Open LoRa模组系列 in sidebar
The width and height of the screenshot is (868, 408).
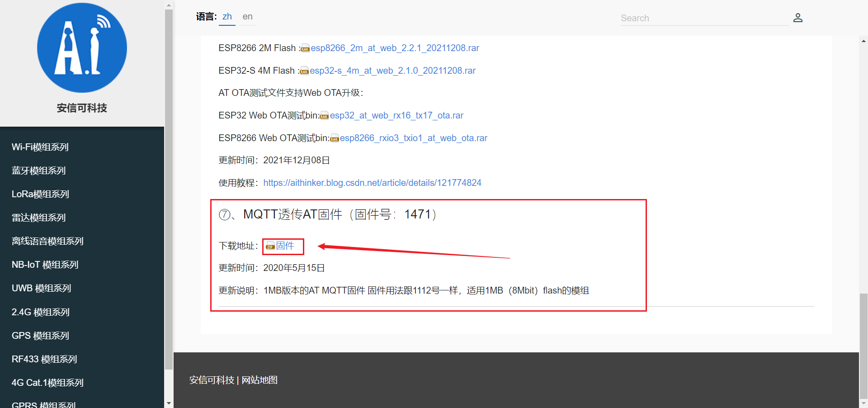tap(40, 194)
